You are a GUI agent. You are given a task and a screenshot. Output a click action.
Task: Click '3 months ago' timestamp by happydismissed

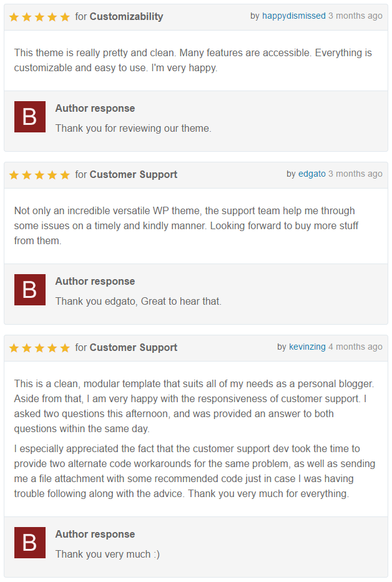click(x=355, y=16)
